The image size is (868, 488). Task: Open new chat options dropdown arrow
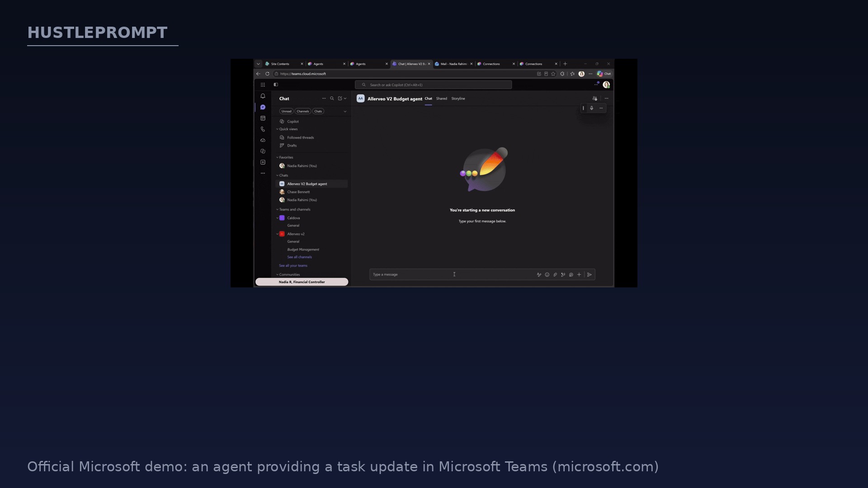coord(345,99)
